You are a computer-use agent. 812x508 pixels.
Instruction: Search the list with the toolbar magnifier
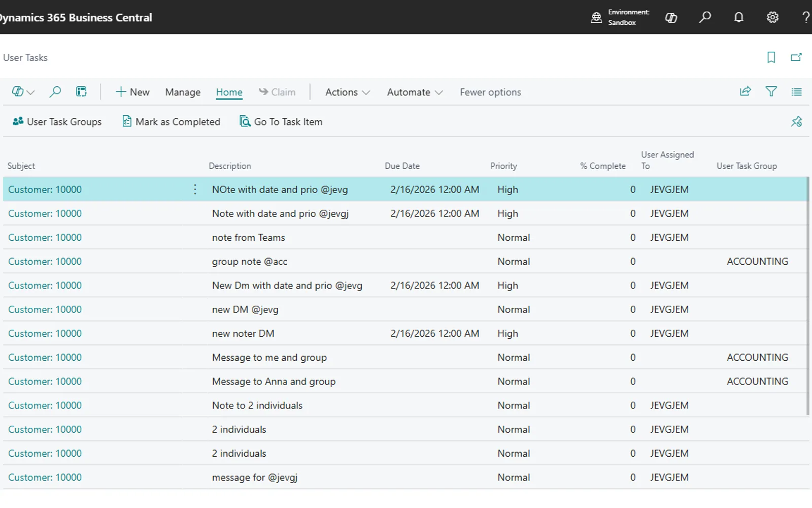tap(55, 91)
